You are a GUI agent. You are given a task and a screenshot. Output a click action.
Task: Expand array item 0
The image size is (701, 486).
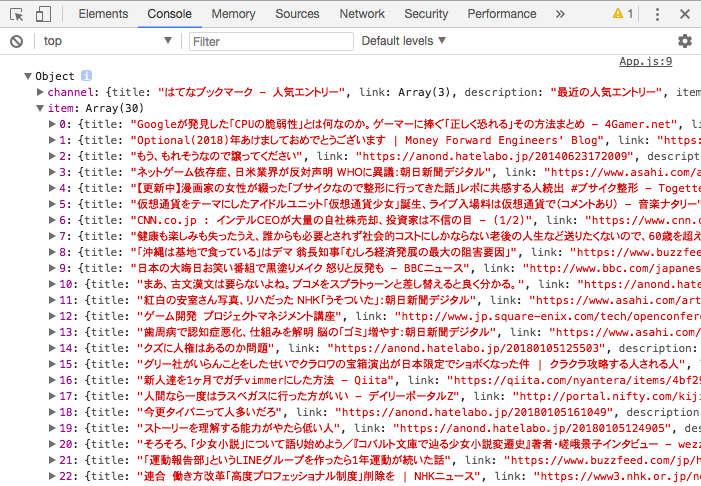[x=52, y=124]
